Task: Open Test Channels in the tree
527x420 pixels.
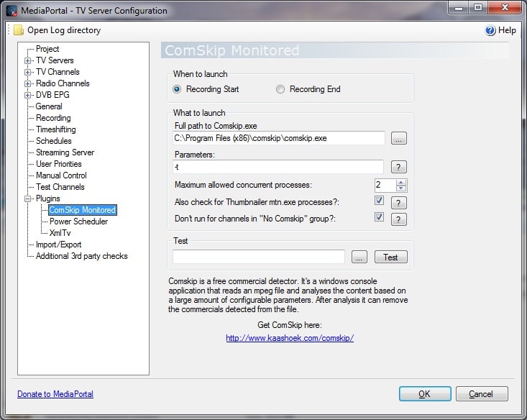Action: (x=60, y=187)
